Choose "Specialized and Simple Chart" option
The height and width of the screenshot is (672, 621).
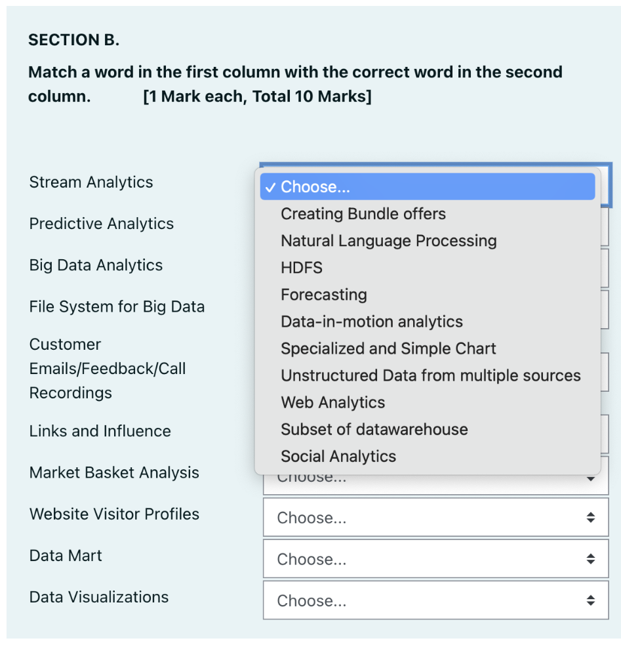388,348
